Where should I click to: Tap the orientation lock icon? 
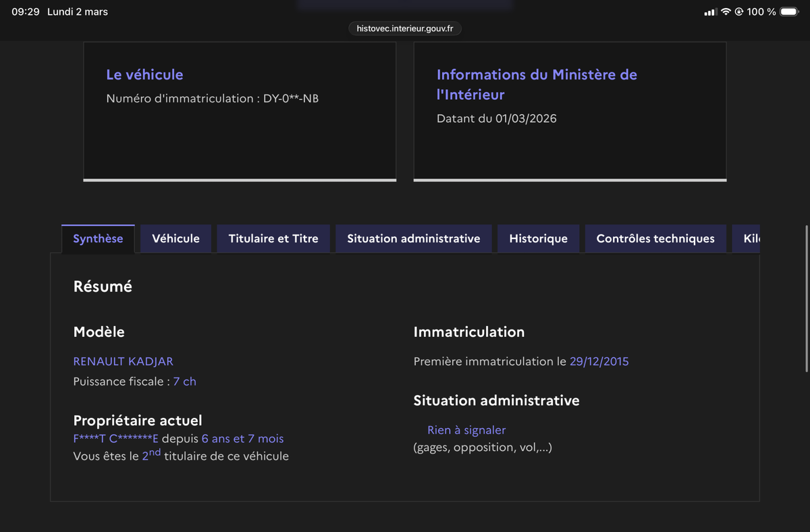point(739,12)
